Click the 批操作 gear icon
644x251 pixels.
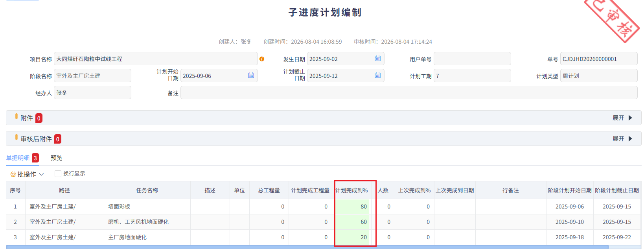(13, 174)
